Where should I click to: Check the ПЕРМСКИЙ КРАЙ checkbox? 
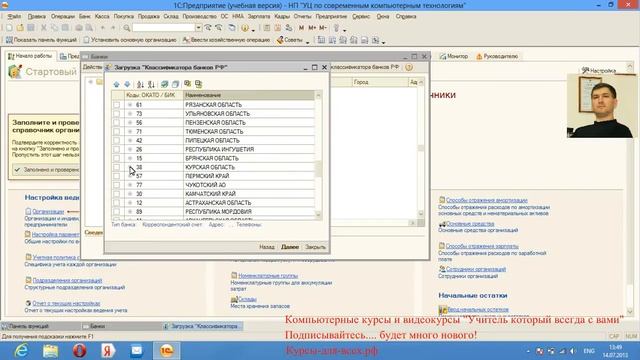click(x=117, y=176)
